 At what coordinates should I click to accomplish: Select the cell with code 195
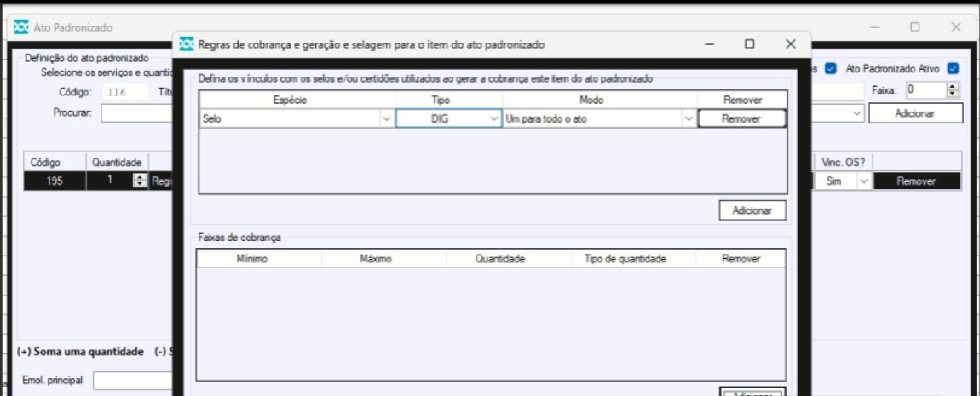coord(55,181)
